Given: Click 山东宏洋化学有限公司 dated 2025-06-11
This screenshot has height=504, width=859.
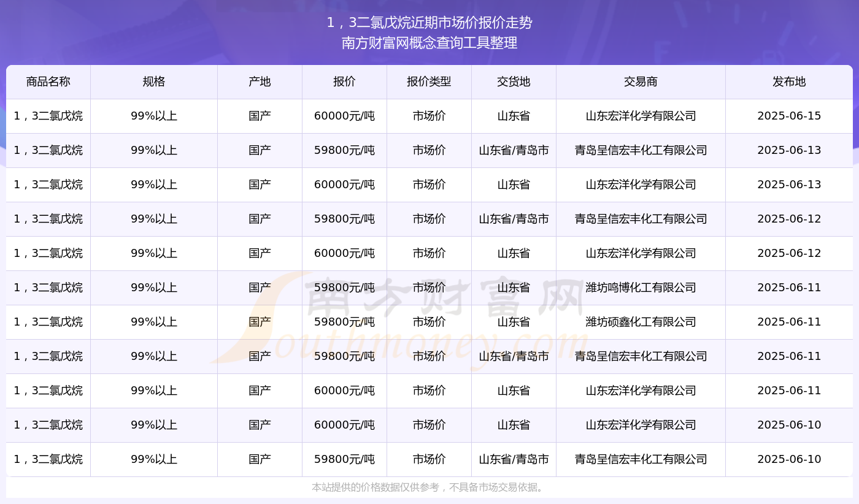Looking at the screenshot, I should (x=641, y=391).
